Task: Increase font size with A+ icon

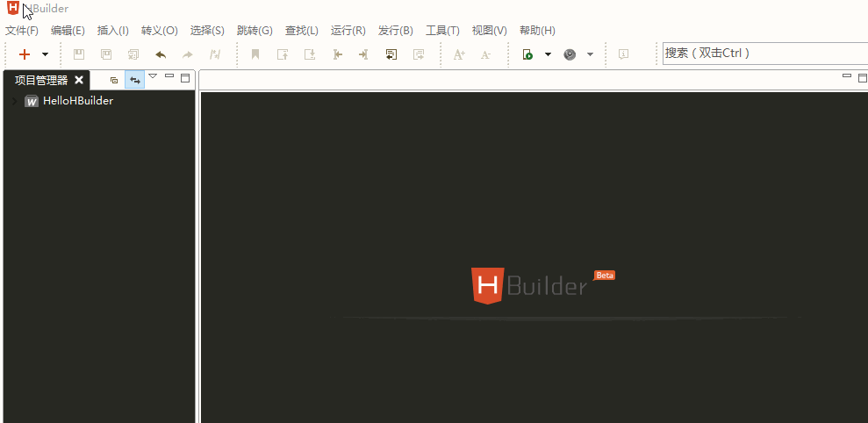Action: pos(459,54)
